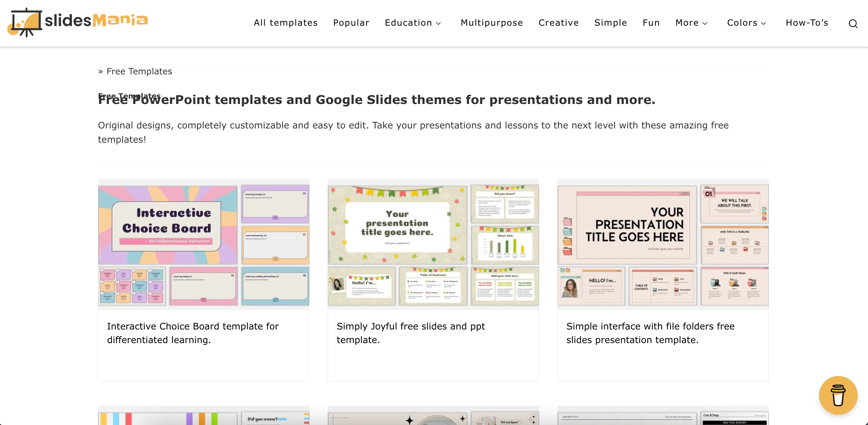Image resolution: width=868 pixels, height=425 pixels.
Task: Select the All templates menu item
Action: (x=285, y=23)
